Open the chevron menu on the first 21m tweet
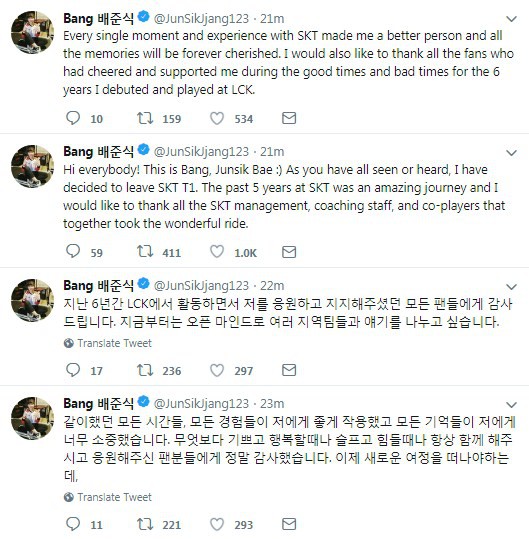 pyautogui.click(x=511, y=19)
